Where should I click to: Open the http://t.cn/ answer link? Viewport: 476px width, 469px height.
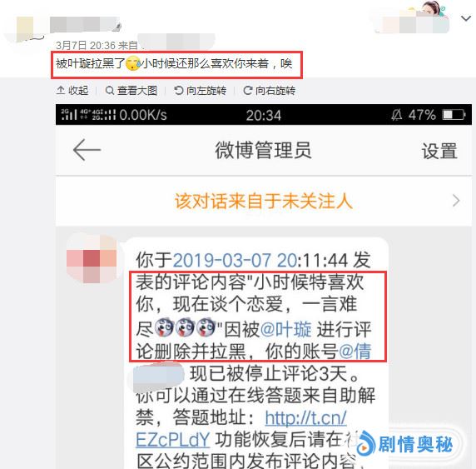[305, 418]
